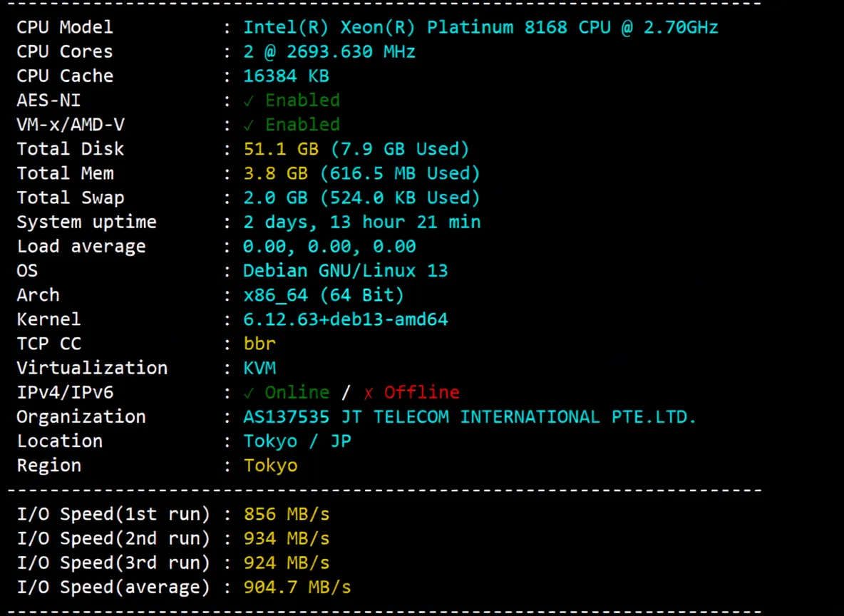Click the VM-x/AMD-V Enabled checkmark

249,124
